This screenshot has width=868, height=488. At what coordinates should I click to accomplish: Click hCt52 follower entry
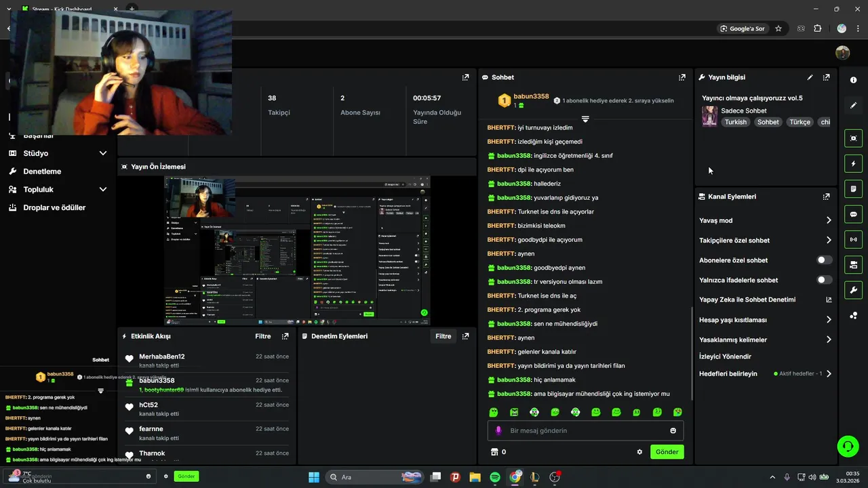coord(149,405)
